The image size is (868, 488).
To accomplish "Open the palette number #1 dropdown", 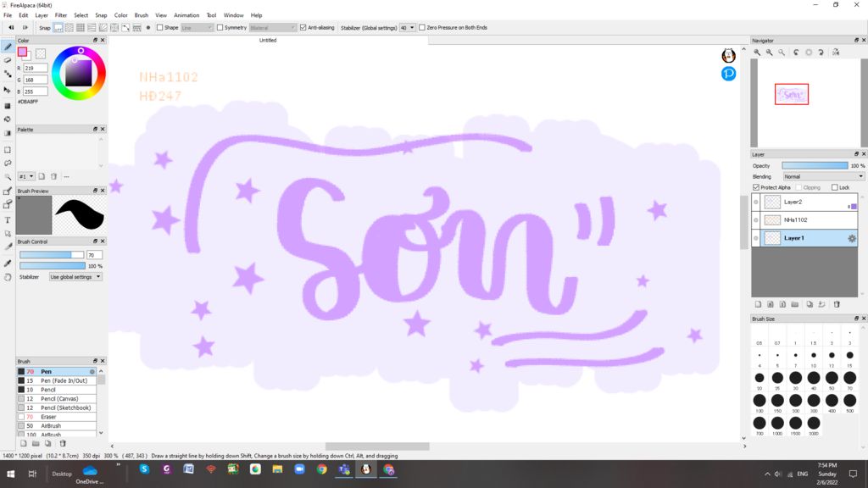I will point(26,176).
